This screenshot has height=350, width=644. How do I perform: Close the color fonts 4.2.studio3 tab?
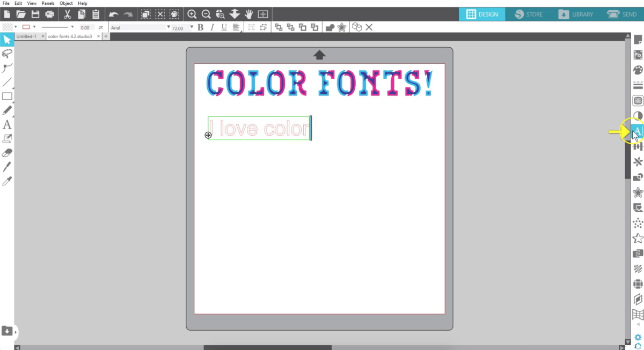point(98,36)
